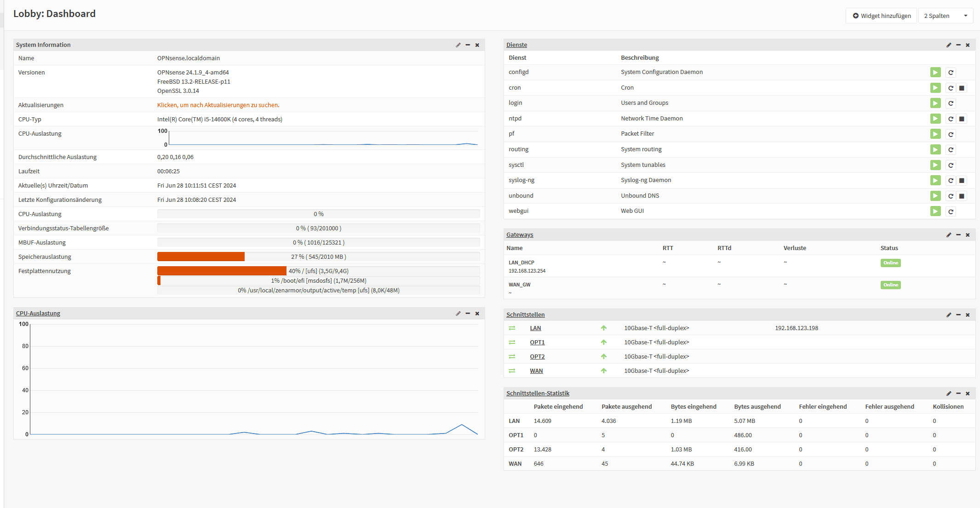Screen dimensions: 980x508
Task: Collapse the CPU-Auslastung widget
Action: tap(468, 314)
